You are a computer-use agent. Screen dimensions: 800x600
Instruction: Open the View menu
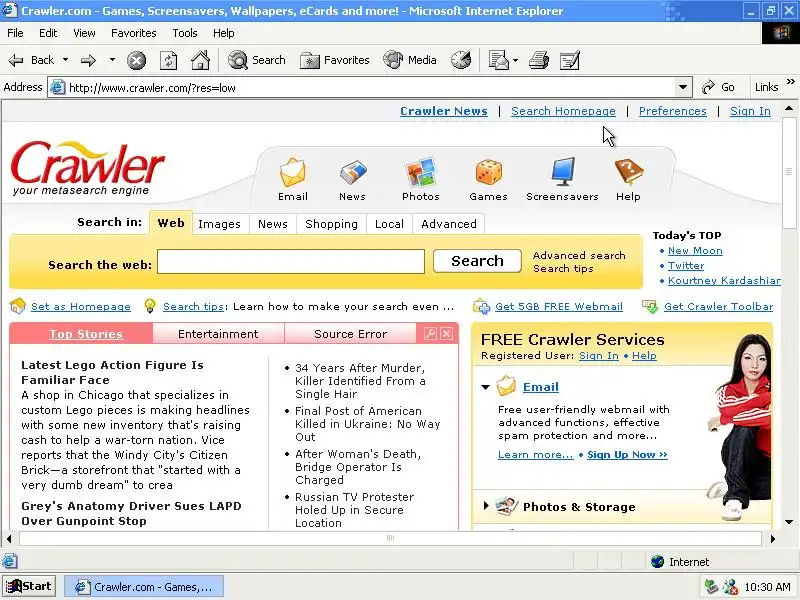tap(84, 33)
